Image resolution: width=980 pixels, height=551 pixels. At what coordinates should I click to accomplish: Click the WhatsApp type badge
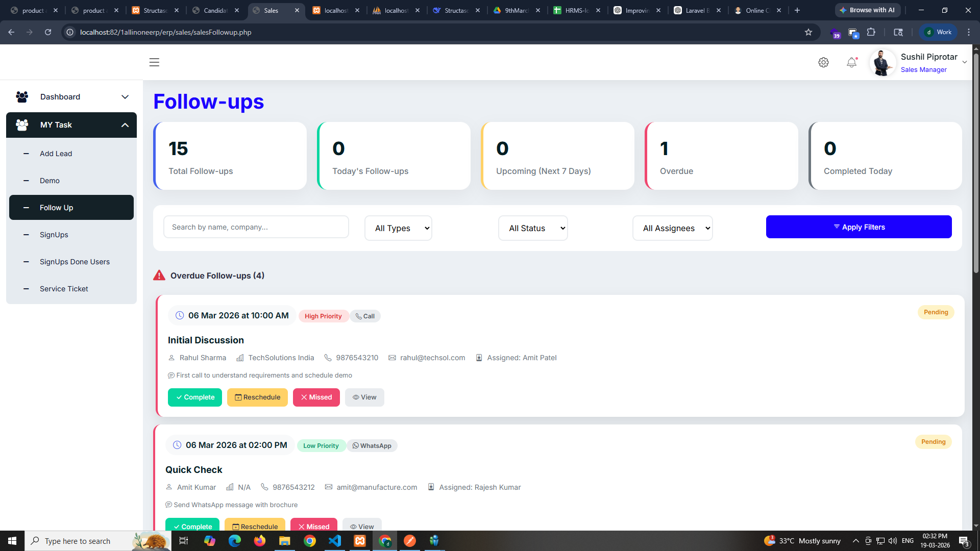(372, 446)
